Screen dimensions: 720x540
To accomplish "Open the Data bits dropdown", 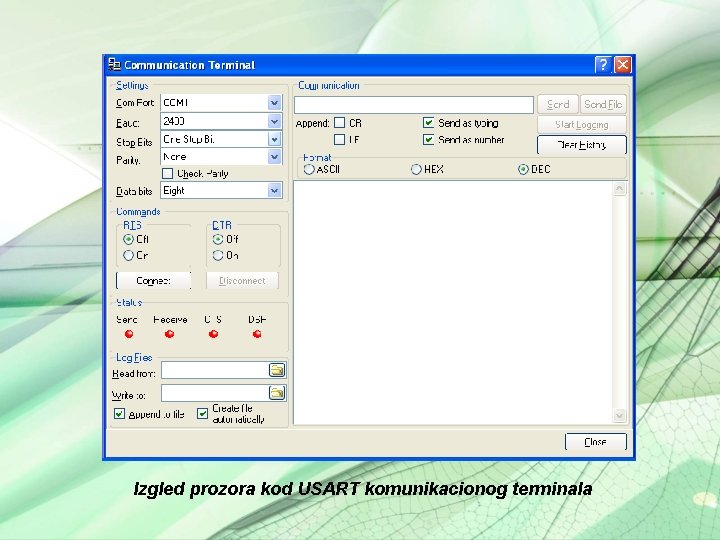I will [274, 190].
